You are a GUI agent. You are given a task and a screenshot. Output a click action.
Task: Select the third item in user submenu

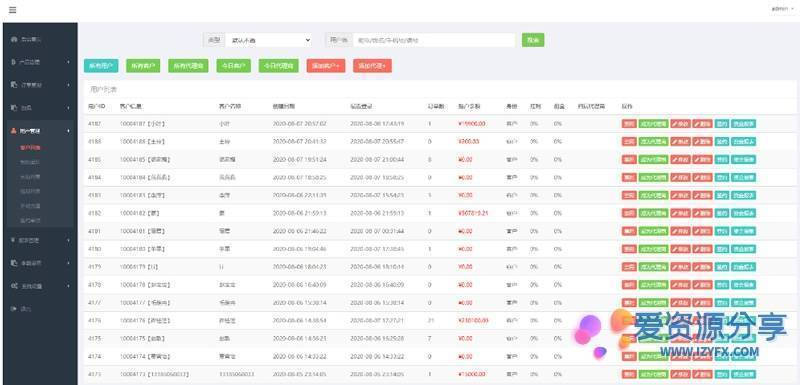pos(30,177)
